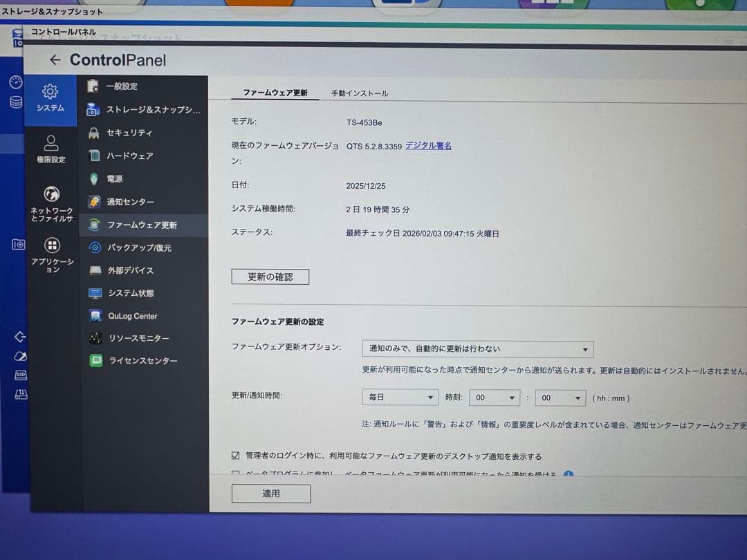This screenshot has height=560, width=747.
Task: Click the firmware version QTS 5.2.8.3359
Action: pyautogui.click(x=374, y=147)
